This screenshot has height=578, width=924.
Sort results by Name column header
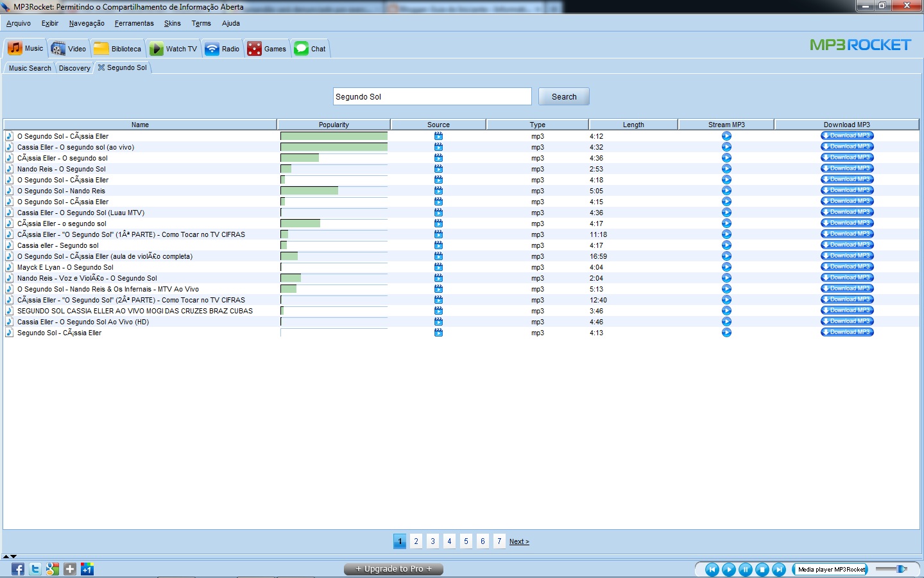click(x=140, y=125)
